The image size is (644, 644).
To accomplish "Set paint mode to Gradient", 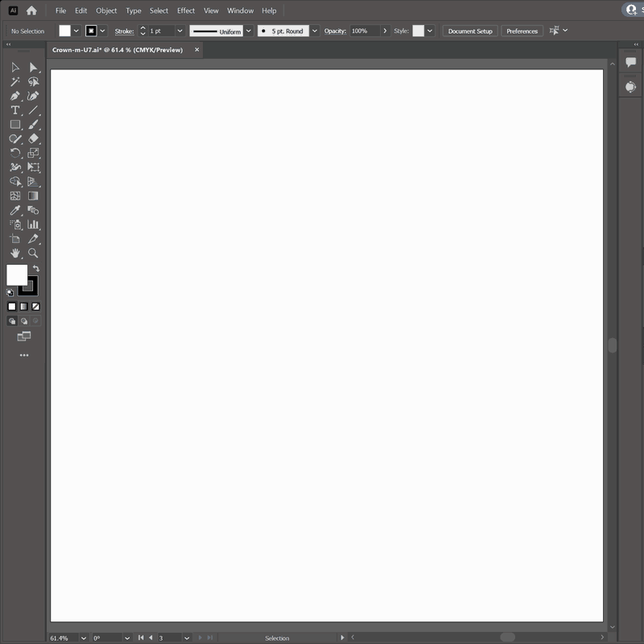I will 24,307.
